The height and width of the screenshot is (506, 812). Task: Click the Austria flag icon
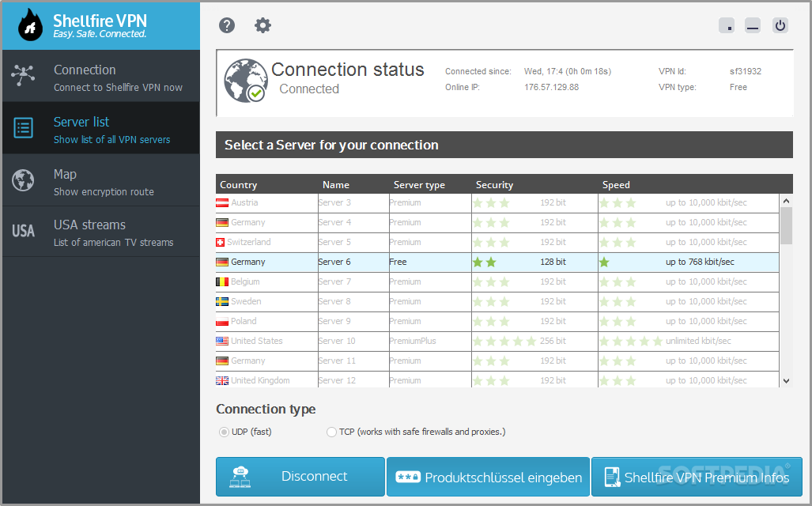pos(222,202)
